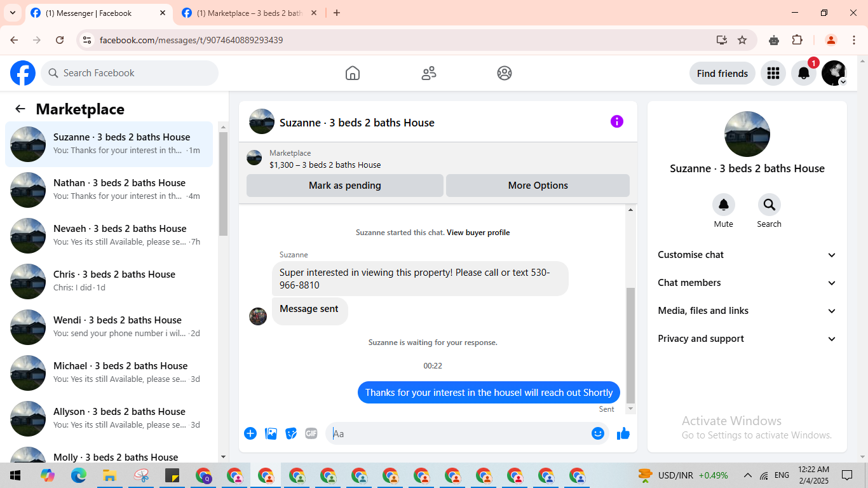This screenshot has width=868, height=488.
Task: Click the account profile picture in header
Action: point(834,73)
